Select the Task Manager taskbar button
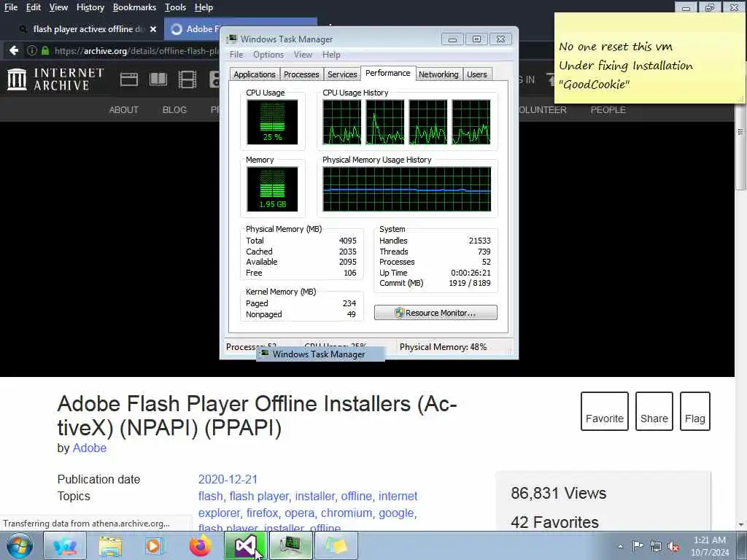The image size is (747, 560). [290, 545]
